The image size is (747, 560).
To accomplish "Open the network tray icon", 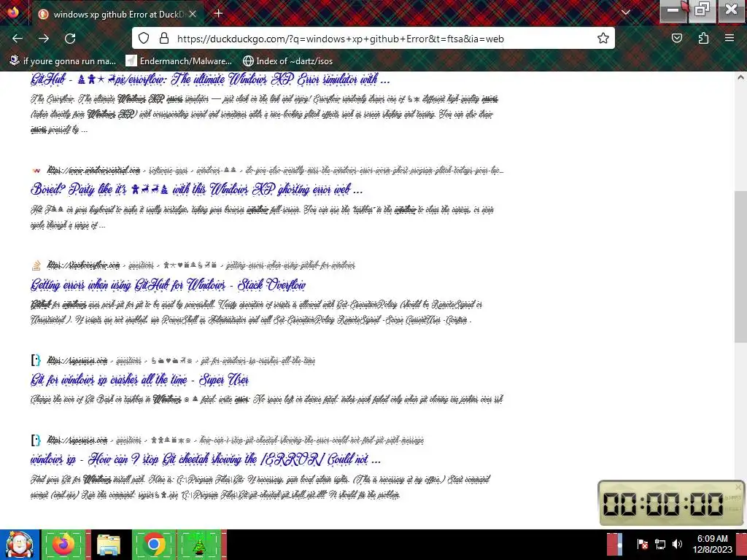I will pyautogui.click(x=659, y=544).
